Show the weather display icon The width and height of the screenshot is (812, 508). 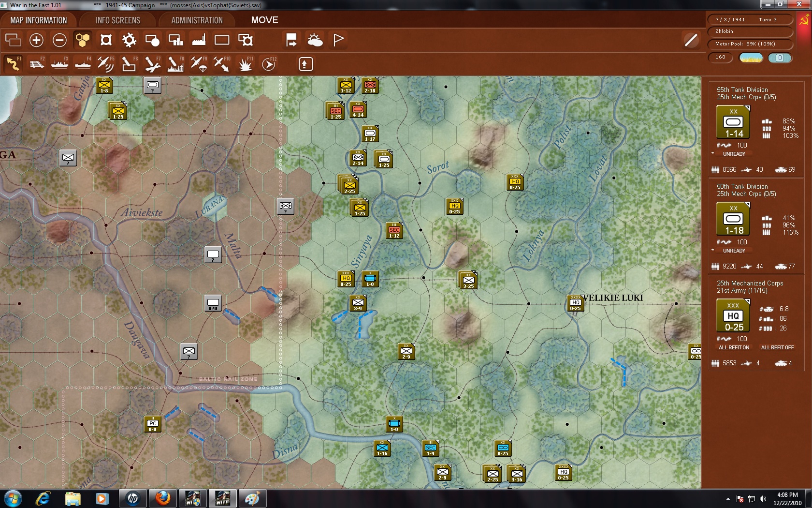point(315,40)
